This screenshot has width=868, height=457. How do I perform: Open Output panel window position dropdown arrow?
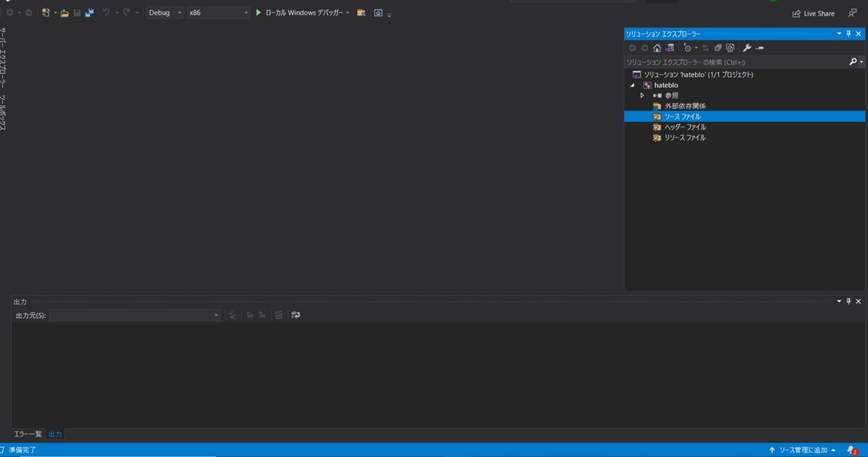click(839, 301)
